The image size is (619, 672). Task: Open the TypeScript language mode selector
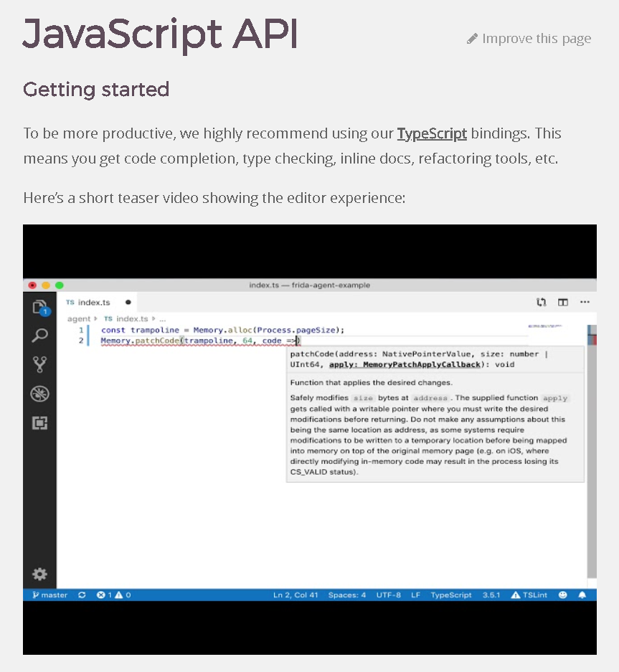[x=451, y=595]
